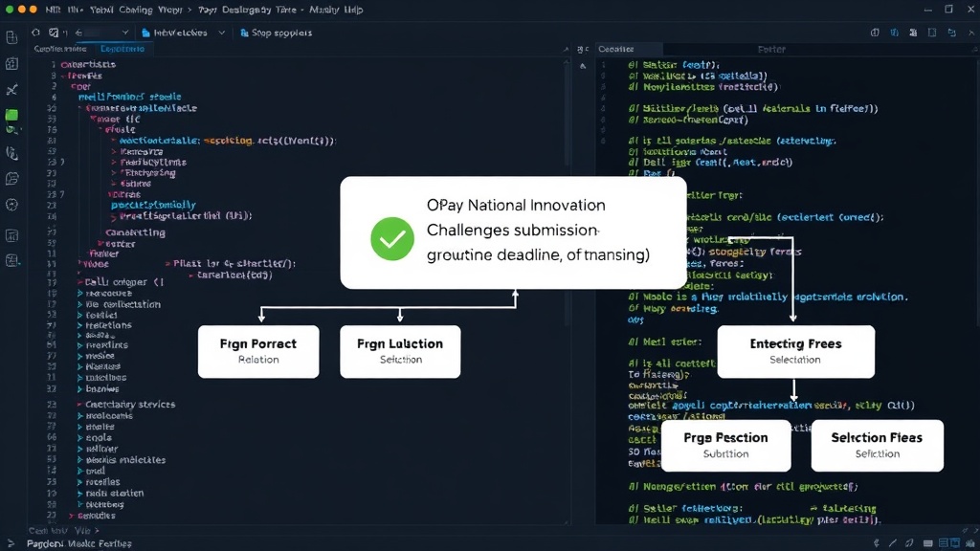980x551 pixels.
Task: Click the left editor's vertical scrollbar
Action: tap(568, 192)
